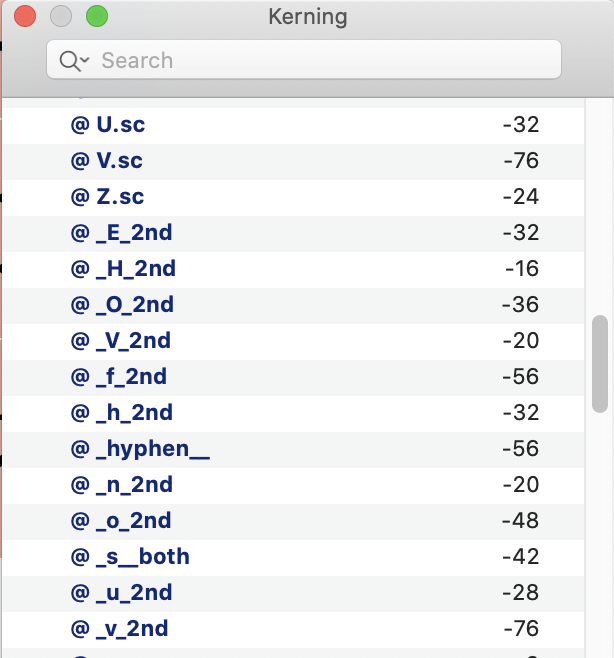The width and height of the screenshot is (614, 658).
Task: Focus the Search input field
Action: pyautogui.click(x=304, y=60)
